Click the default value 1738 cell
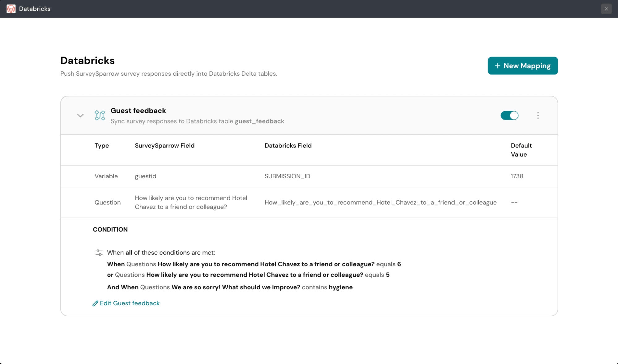Viewport: 618px width, 364px height. [x=517, y=176]
